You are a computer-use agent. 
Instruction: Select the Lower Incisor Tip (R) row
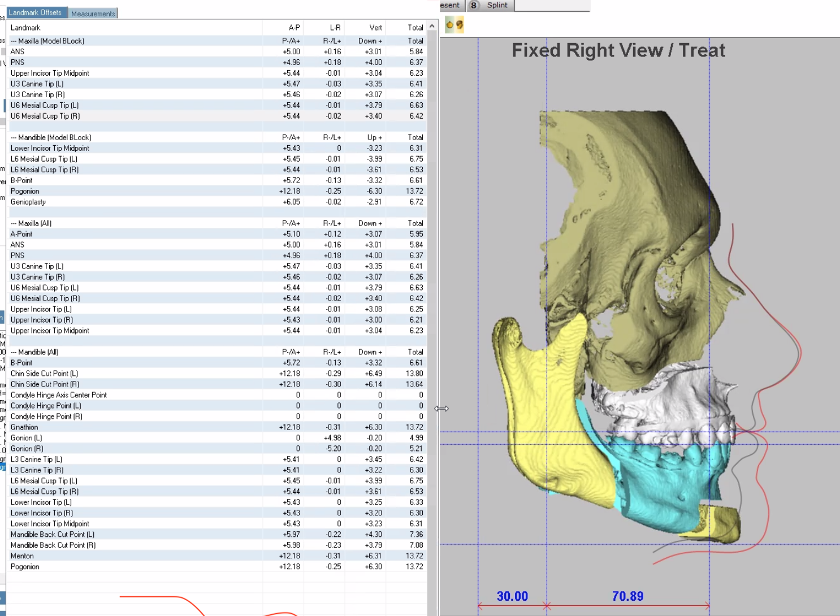point(217,513)
